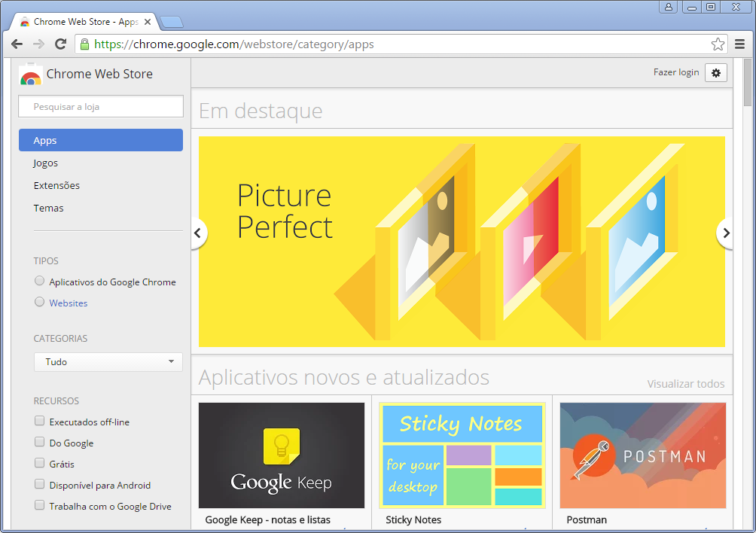This screenshot has height=533, width=756.
Task: Check the Executados off-line checkbox
Action: 40,421
